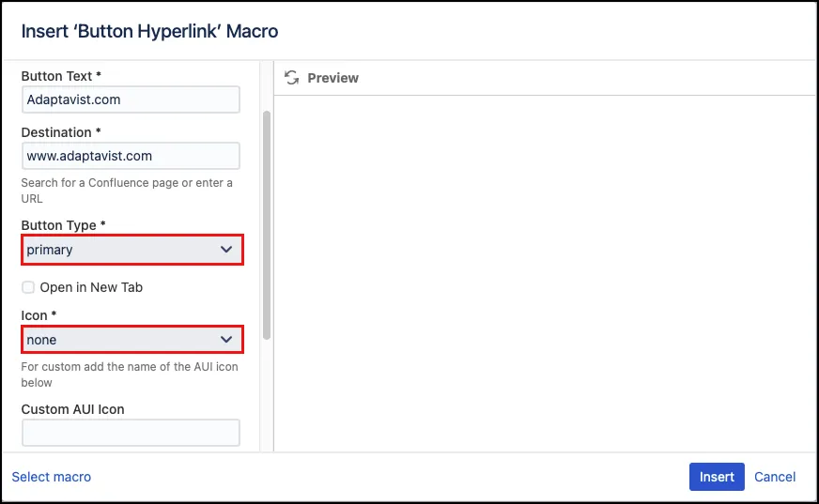Click the Open in New Tab label text
The height and width of the screenshot is (504, 819).
(91, 287)
